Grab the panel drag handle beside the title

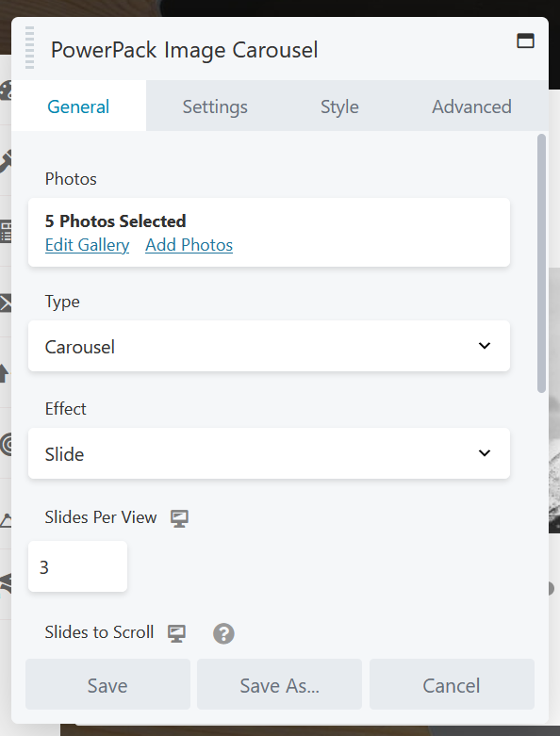click(x=29, y=47)
